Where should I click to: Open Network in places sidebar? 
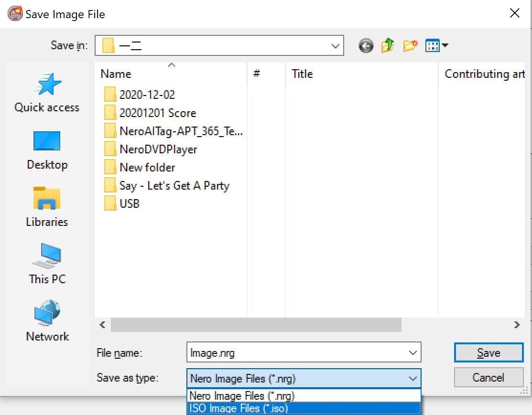tap(47, 321)
